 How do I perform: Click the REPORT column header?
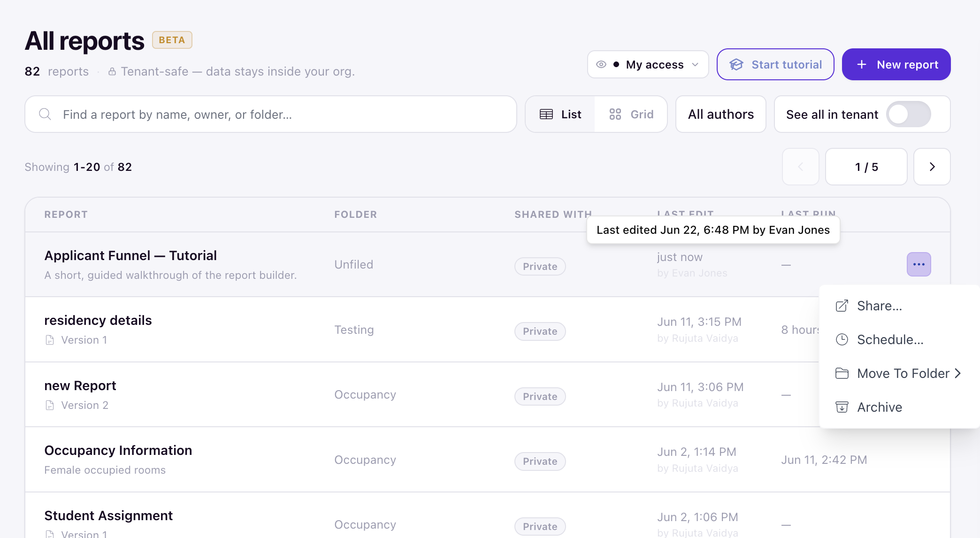coord(66,215)
